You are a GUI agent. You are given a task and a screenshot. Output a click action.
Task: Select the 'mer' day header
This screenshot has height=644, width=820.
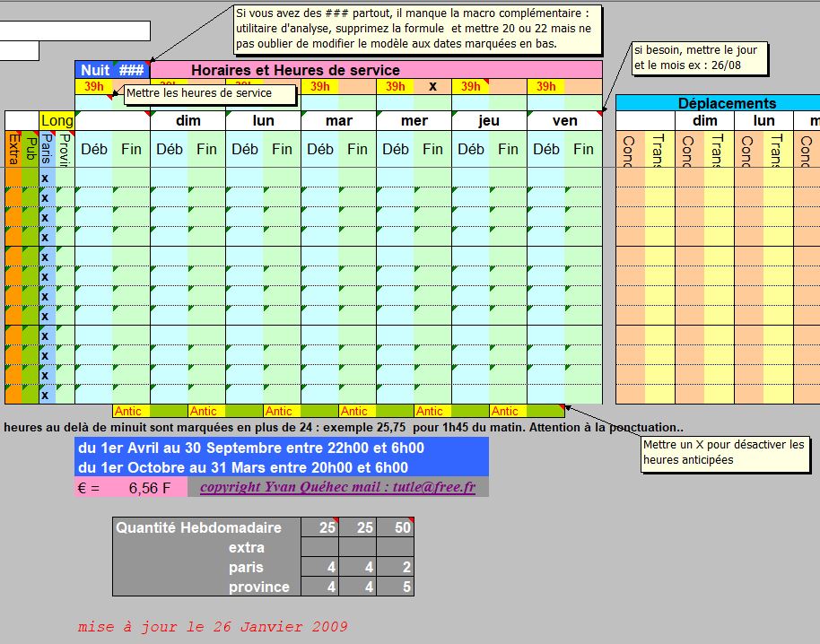414,121
